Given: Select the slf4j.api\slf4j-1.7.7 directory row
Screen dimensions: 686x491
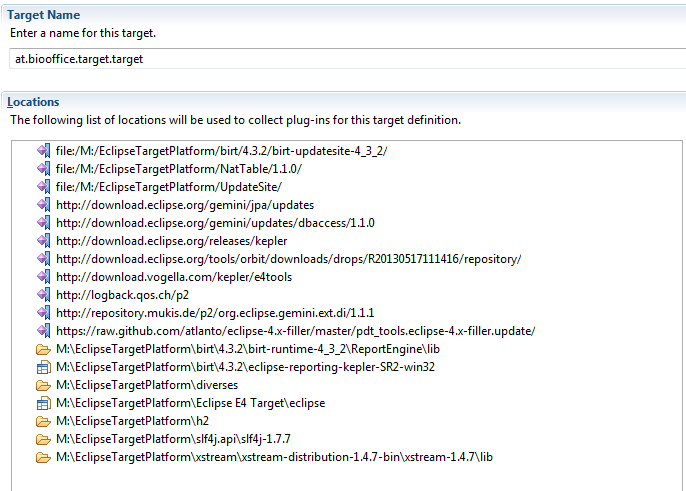Looking at the screenshot, I should tap(173, 438).
